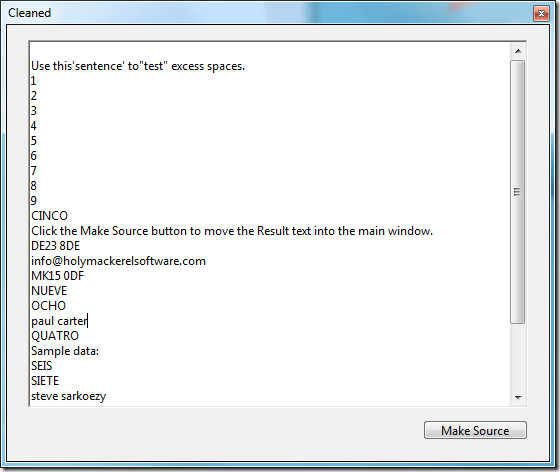560x472 pixels.
Task: Click the 'Use this sentence' test line
Action: click(138, 66)
